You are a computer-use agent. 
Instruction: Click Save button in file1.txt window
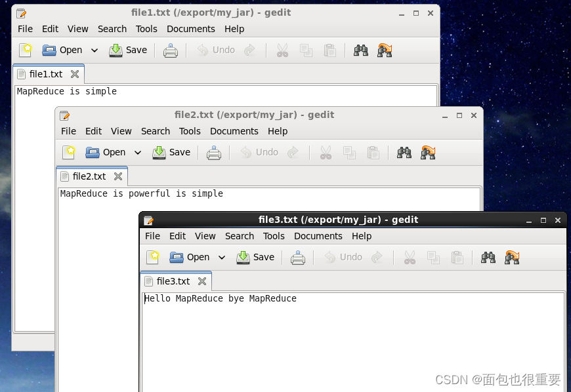(x=128, y=50)
